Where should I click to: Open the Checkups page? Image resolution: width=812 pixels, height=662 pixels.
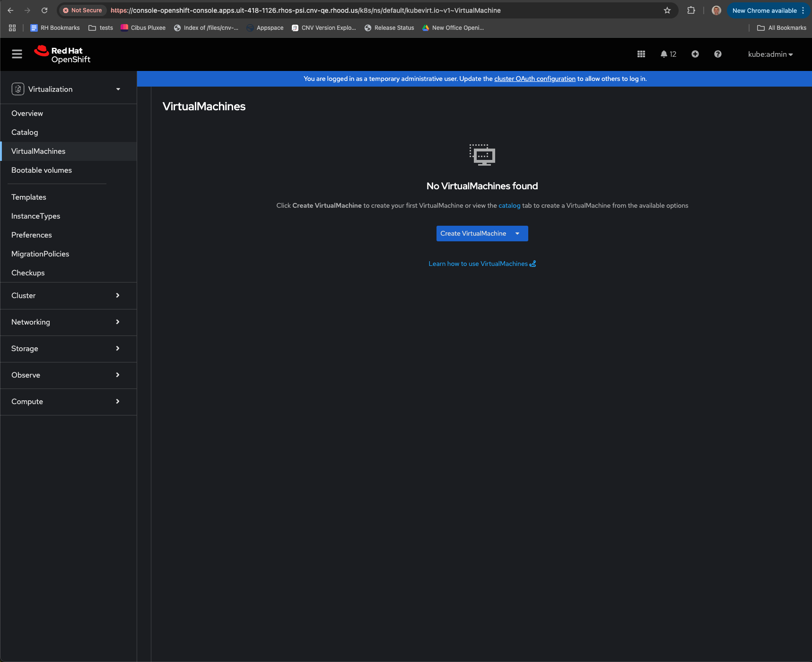tap(69, 273)
